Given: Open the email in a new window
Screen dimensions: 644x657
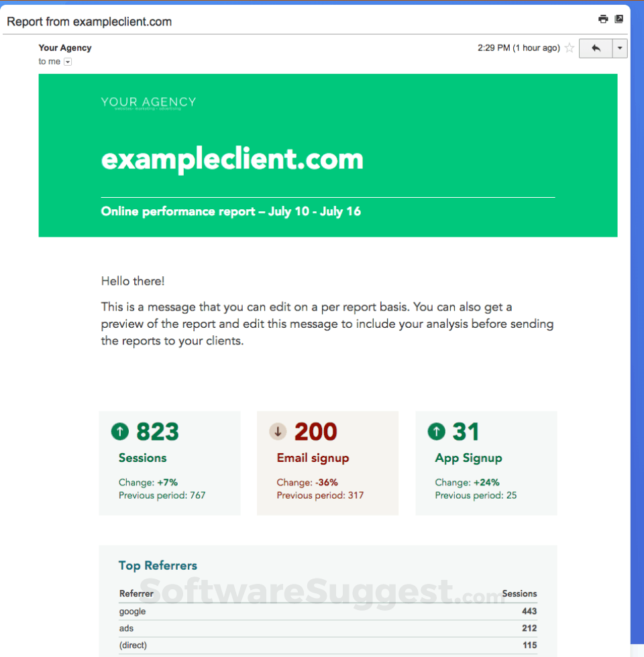Looking at the screenshot, I should pyautogui.click(x=619, y=19).
